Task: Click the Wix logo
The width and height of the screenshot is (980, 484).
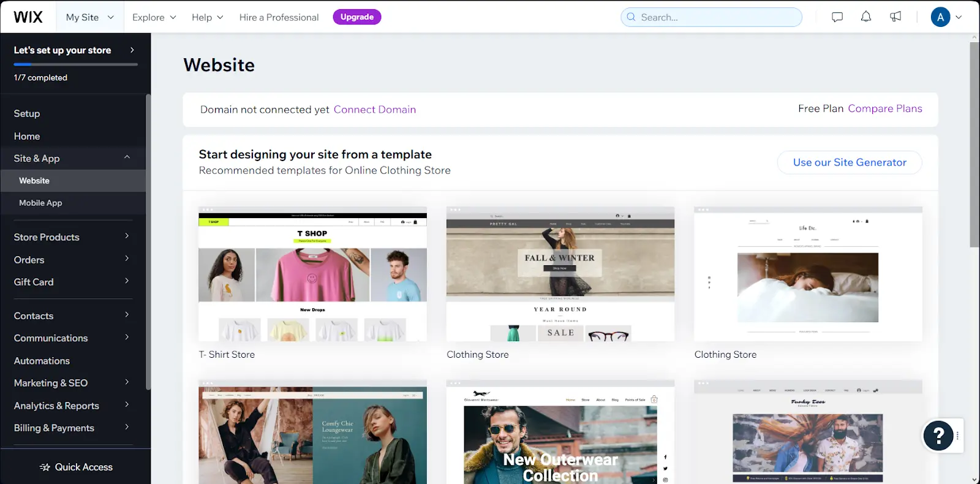Action: click(28, 17)
